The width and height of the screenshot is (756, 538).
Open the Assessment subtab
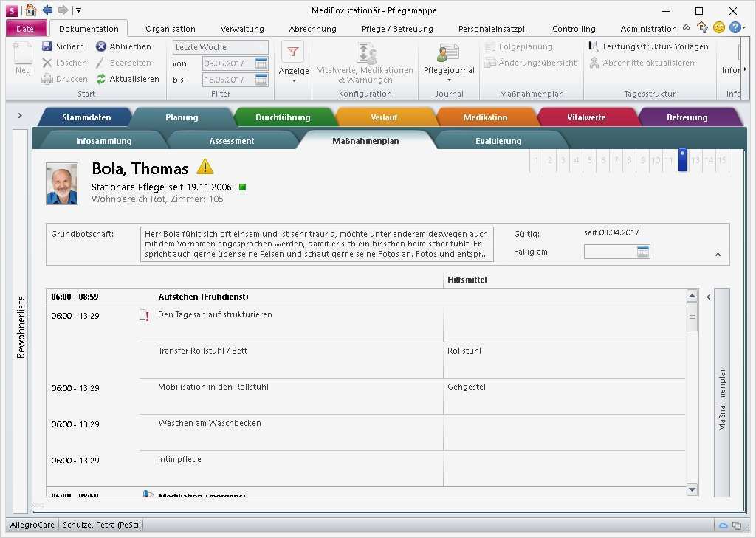click(231, 141)
